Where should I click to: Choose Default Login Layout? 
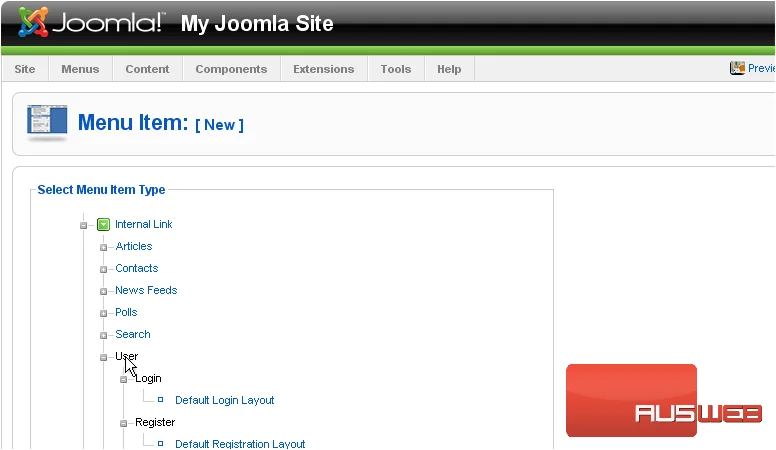pos(225,400)
